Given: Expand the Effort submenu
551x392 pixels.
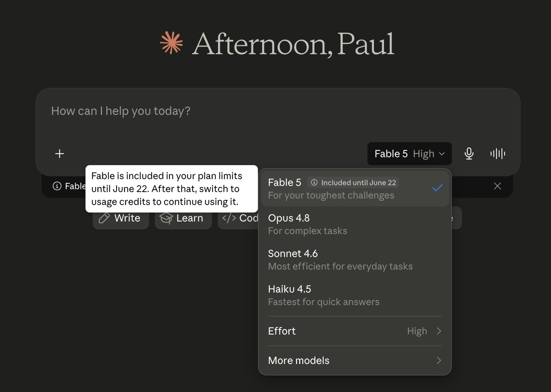Looking at the screenshot, I should (355, 331).
